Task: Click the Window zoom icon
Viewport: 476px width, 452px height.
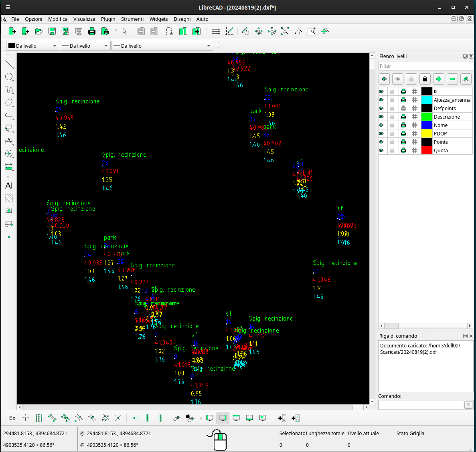Action: point(312,31)
